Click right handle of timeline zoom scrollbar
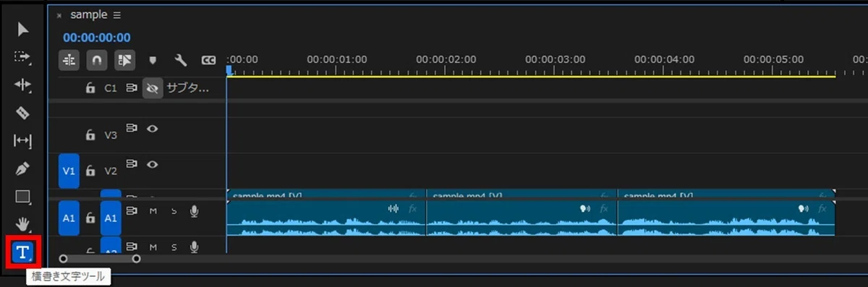This screenshot has height=287, width=868. pos(136,258)
